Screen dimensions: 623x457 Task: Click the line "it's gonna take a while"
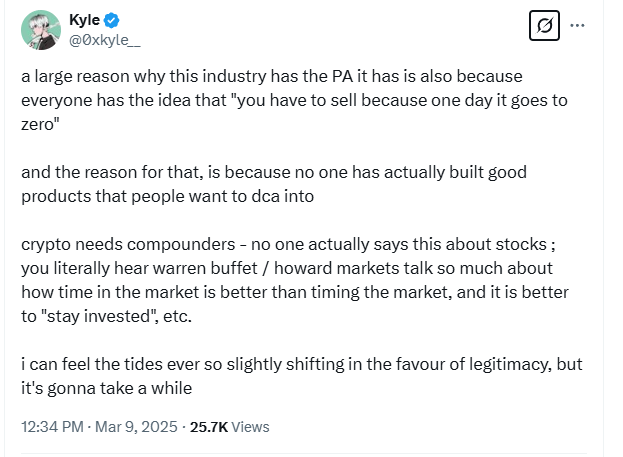coord(106,388)
